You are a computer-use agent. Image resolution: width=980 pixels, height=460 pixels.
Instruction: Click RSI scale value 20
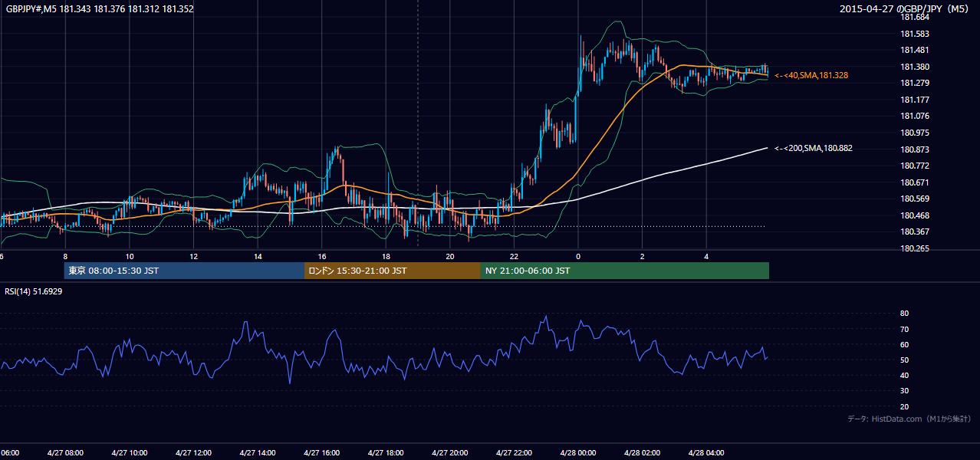click(905, 406)
